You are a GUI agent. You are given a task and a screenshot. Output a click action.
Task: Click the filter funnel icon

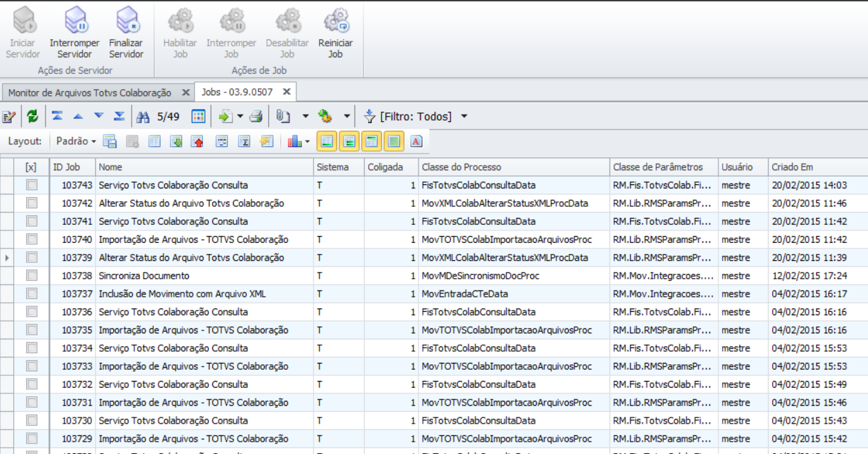click(370, 117)
